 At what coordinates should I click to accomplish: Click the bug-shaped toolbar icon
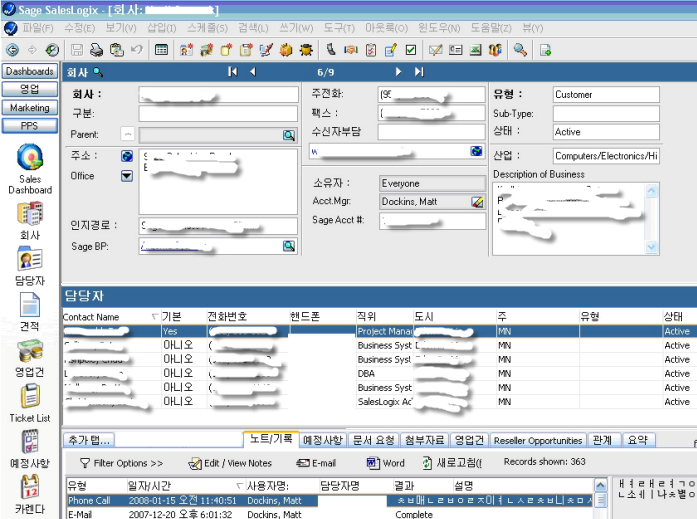click(x=306, y=50)
